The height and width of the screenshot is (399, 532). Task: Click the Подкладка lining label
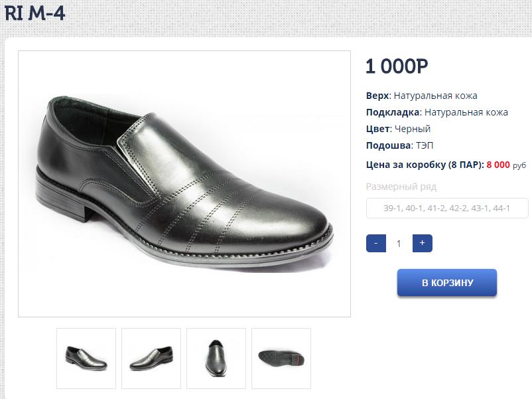click(393, 112)
